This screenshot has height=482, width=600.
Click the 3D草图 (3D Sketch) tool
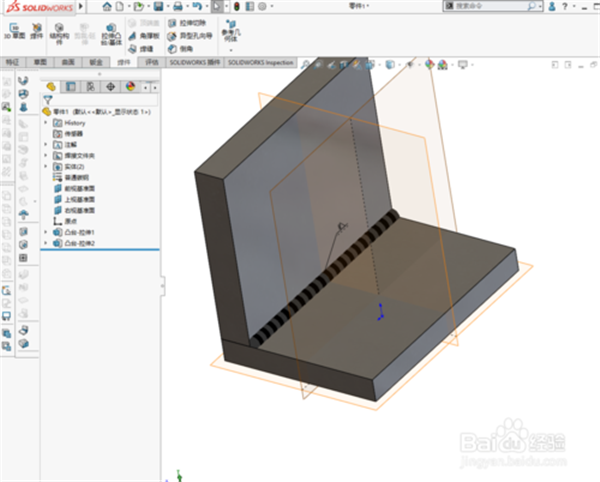point(12,29)
